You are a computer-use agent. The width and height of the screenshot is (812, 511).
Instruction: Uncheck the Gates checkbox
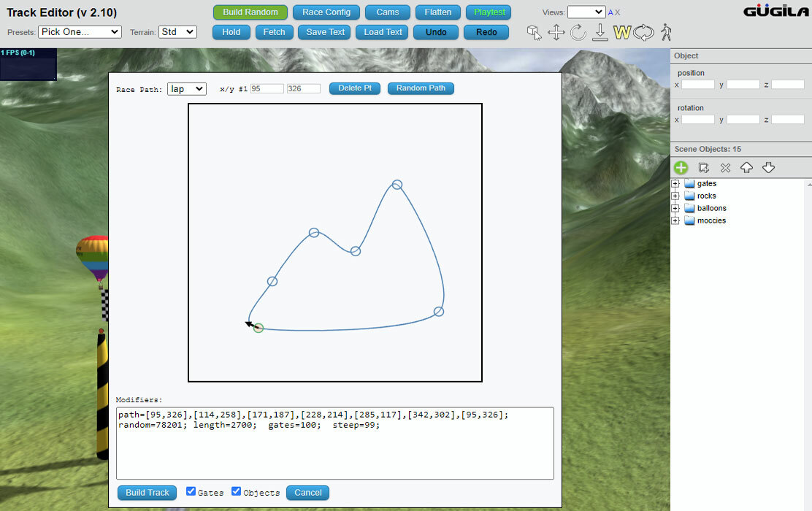(191, 491)
